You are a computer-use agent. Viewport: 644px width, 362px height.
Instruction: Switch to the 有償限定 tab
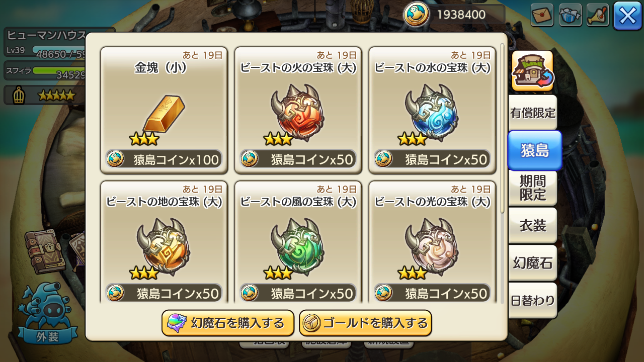tap(533, 113)
